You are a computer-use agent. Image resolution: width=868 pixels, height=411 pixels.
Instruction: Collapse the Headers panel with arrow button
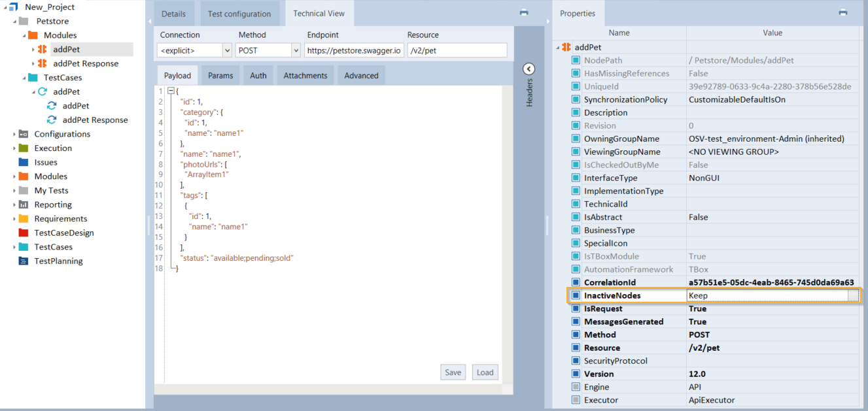[x=529, y=69]
